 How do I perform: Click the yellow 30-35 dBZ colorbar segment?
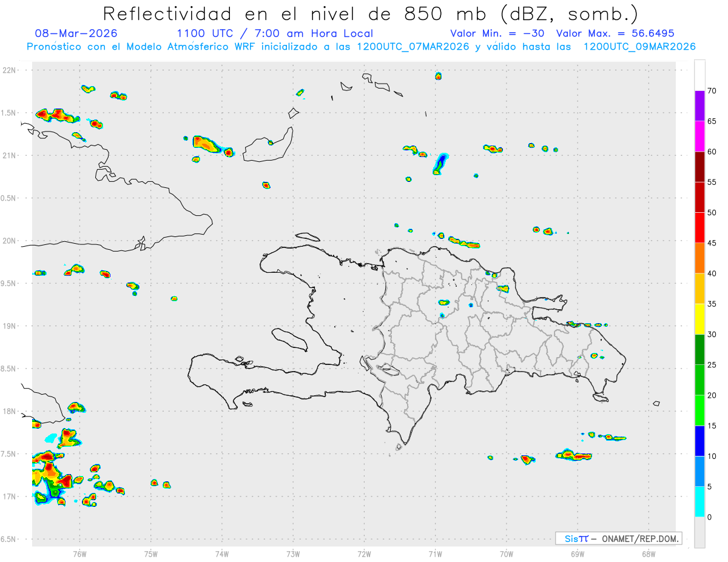tap(699, 319)
